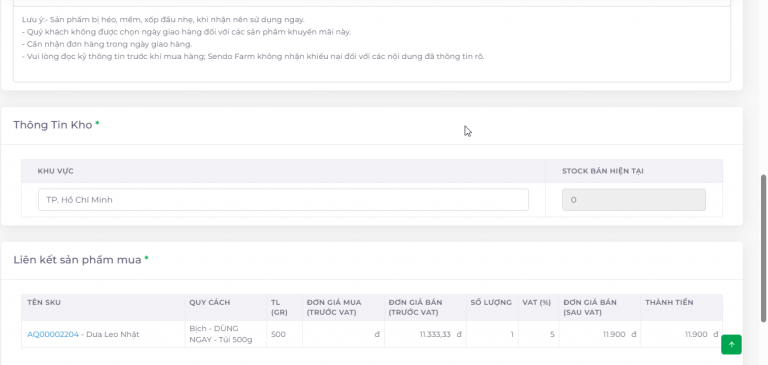Click the Cần nhận đơn hàng note line

coord(107,44)
